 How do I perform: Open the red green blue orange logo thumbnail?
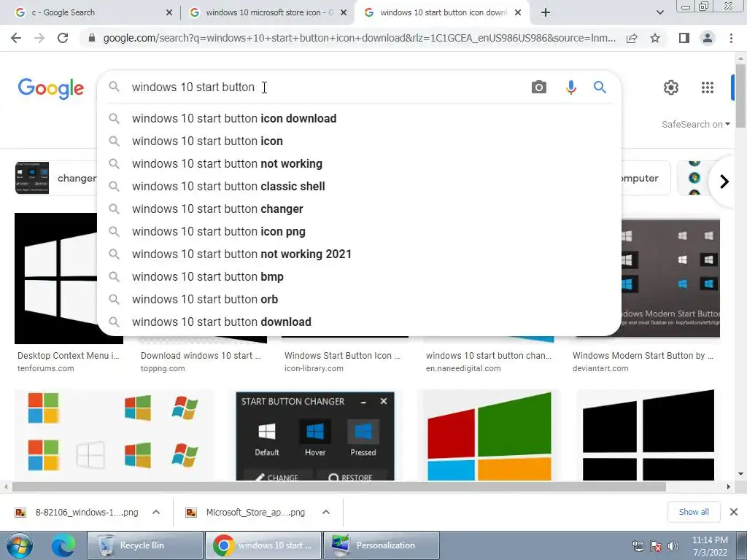489,436
